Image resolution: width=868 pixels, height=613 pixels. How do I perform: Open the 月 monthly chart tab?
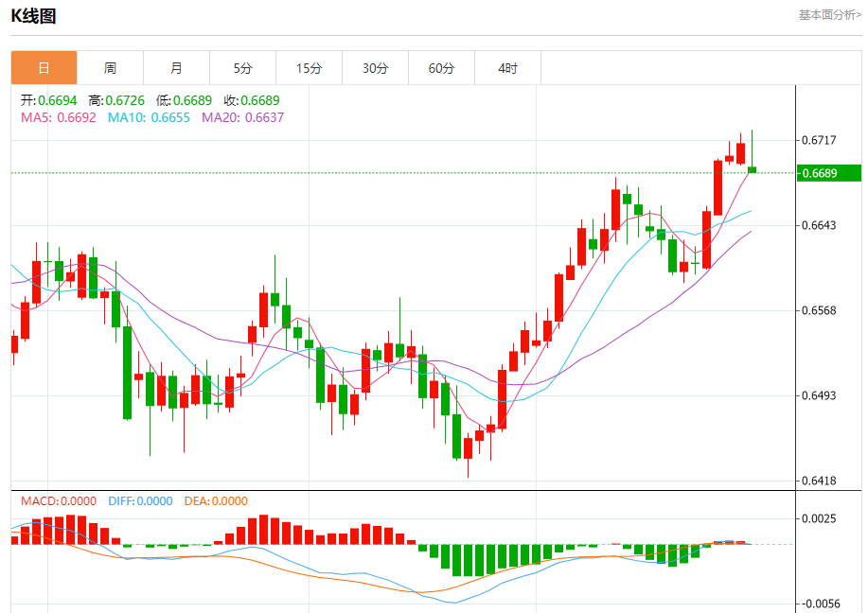point(176,68)
